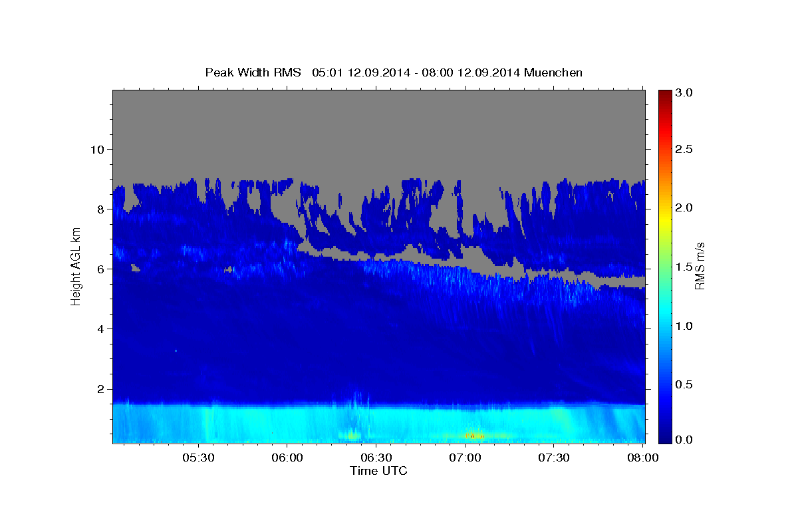Click the colorbar value 3.0
This screenshot has height=532, width=798.
684,92
